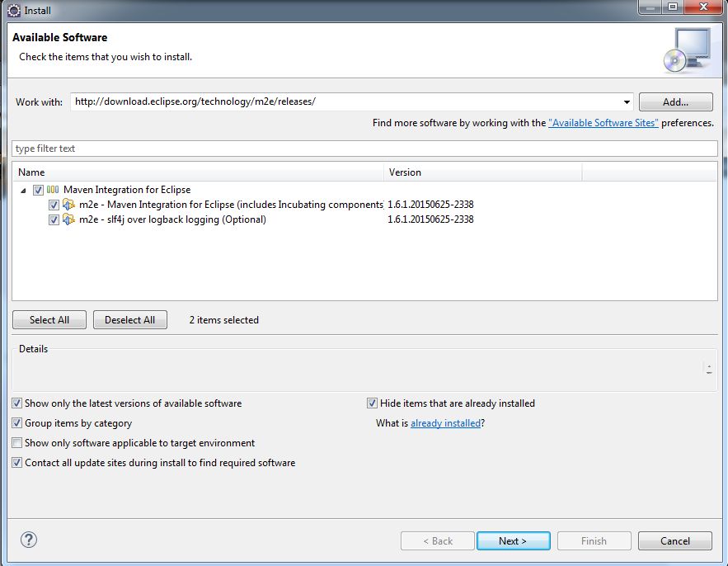Toggle Contact all update sites during install

16,463
